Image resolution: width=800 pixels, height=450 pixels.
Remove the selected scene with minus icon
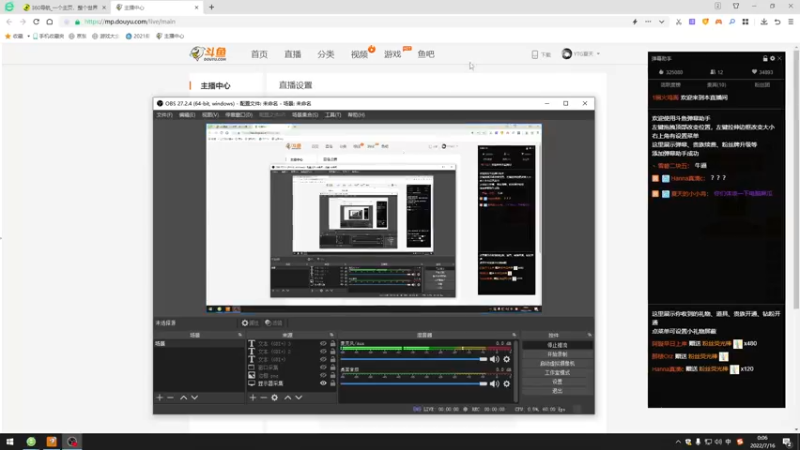(170, 397)
